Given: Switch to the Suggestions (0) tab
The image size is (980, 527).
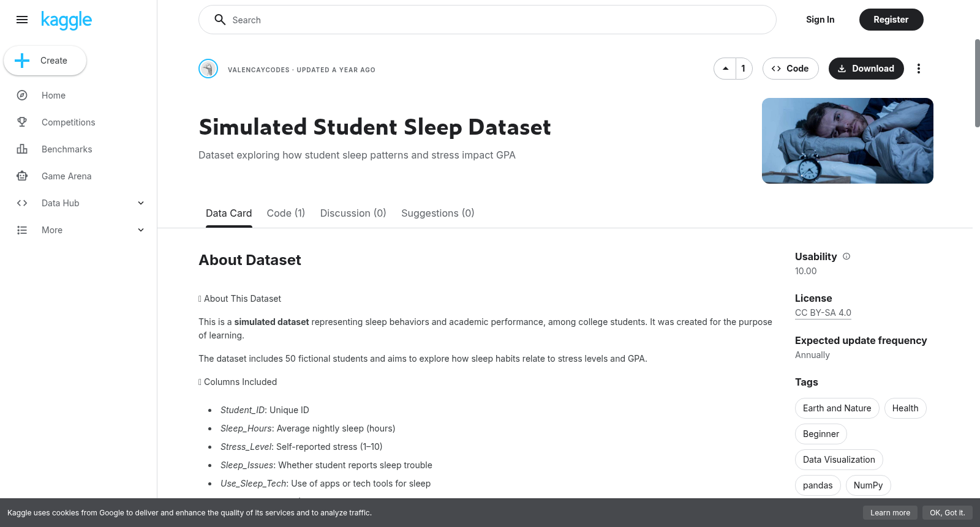Looking at the screenshot, I should 438,213.
